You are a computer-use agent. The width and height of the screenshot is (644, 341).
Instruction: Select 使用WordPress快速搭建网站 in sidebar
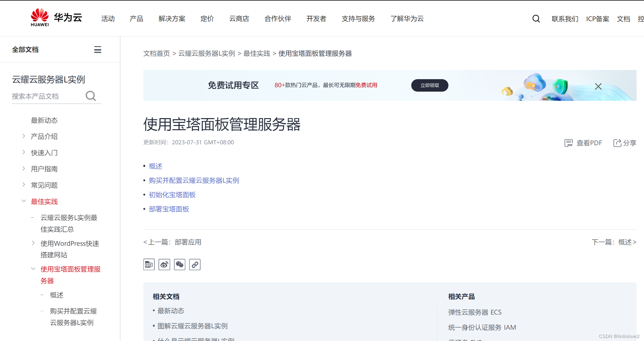(70, 249)
